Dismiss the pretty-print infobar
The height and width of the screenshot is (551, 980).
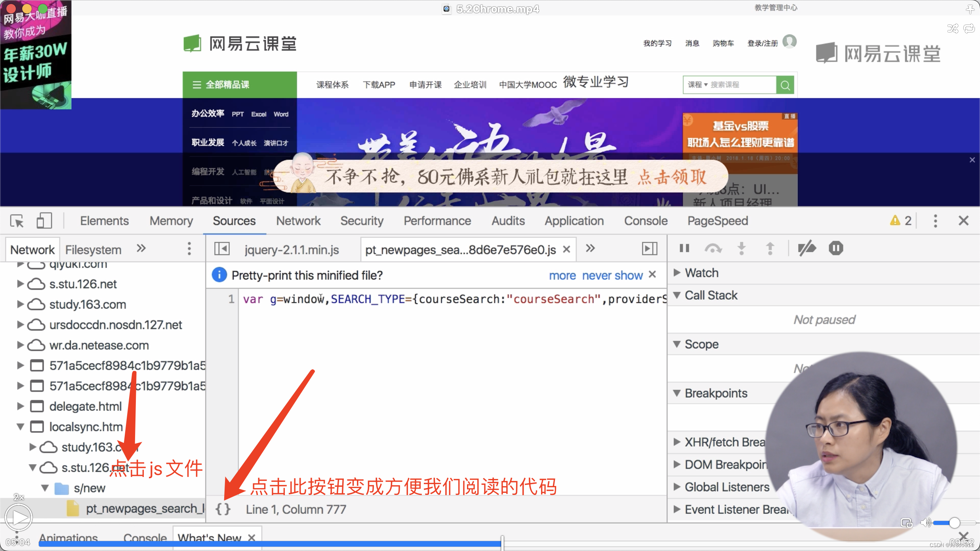[x=652, y=275]
